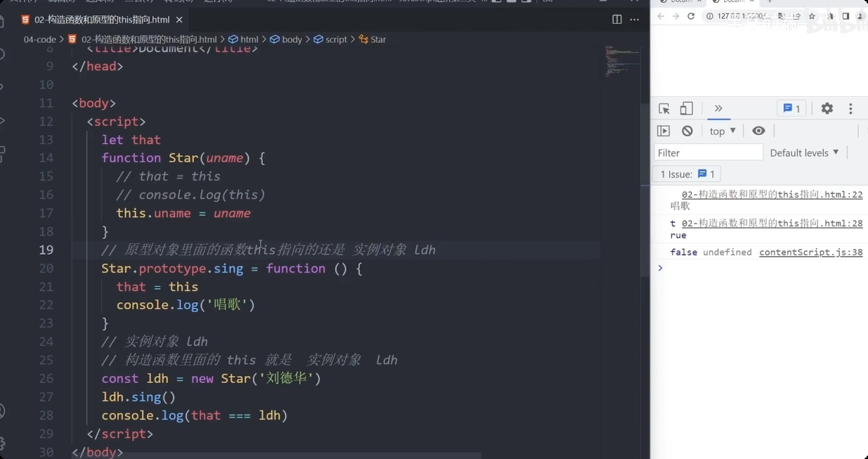
Task: Click 'function Star(uname) {' on line 14
Action: [x=183, y=158]
